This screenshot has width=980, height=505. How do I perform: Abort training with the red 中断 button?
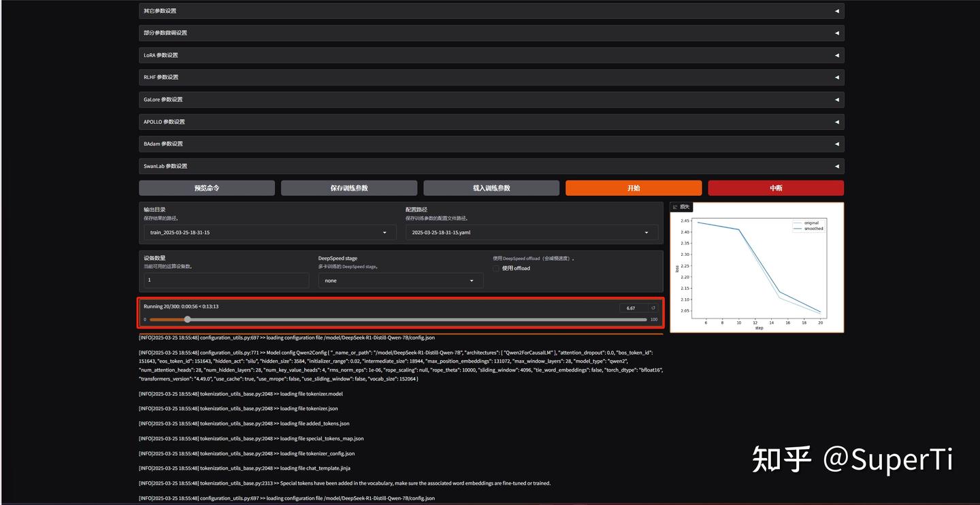pos(776,188)
